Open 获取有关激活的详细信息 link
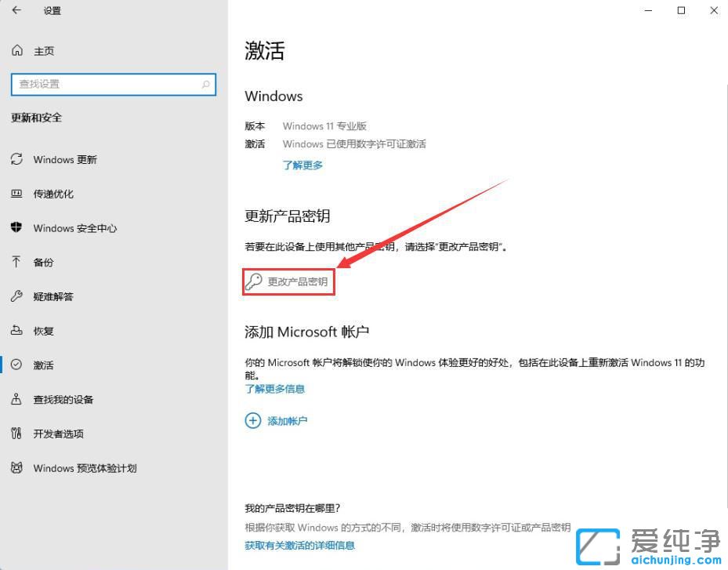The width and height of the screenshot is (728, 570). (x=299, y=544)
